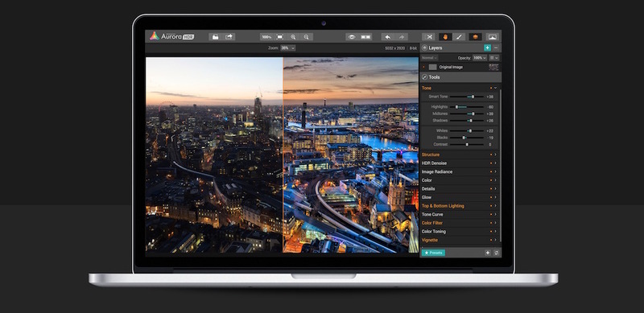Click the Original Image layer mask thumbnail

(x=494, y=67)
